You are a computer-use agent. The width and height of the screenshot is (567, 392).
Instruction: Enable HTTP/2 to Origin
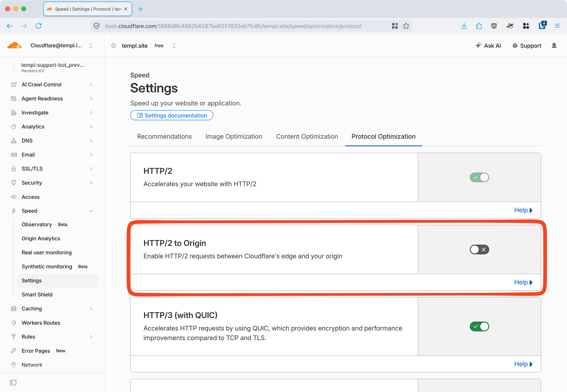point(479,250)
